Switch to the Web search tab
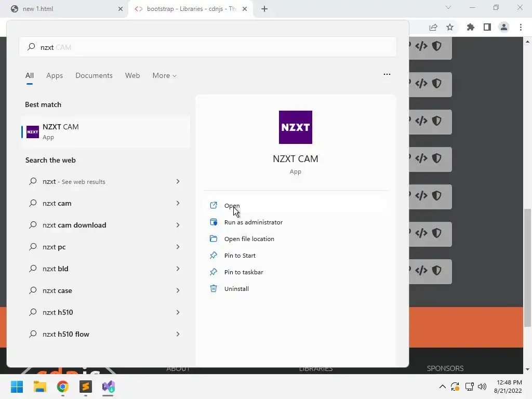Image resolution: width=532 pixels, height=399 pixels. [x=132, y=76]
